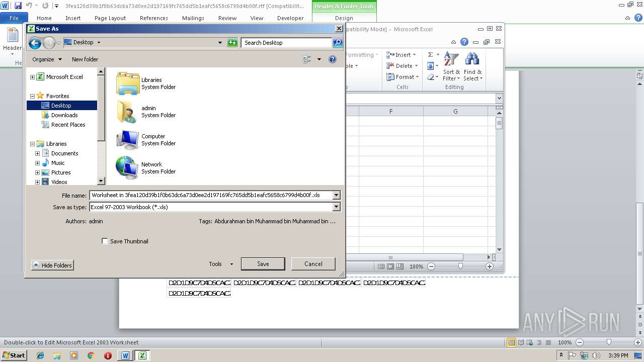Select Recent Places under Favorites
This screenshot has height=362, width=644.
(x=68, y=125)
